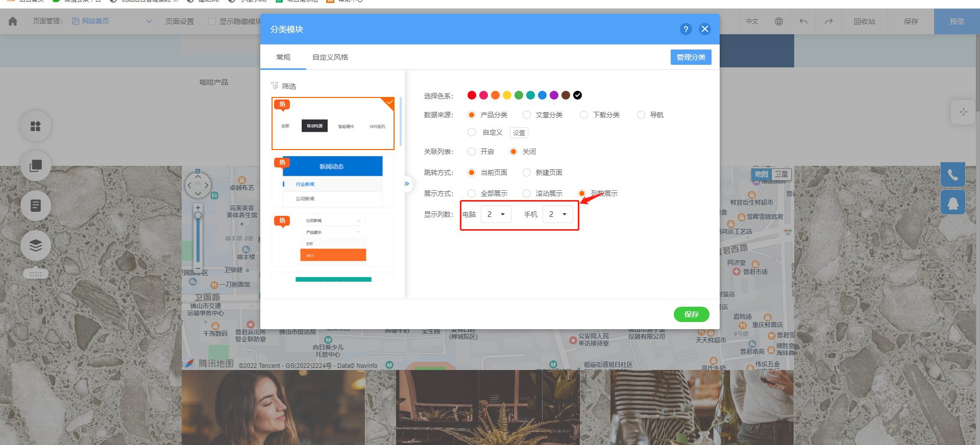The width and height of the screenshot is (980, 445).
Task: Select 滚动展示 display mode radio
Action: point(527,193)
